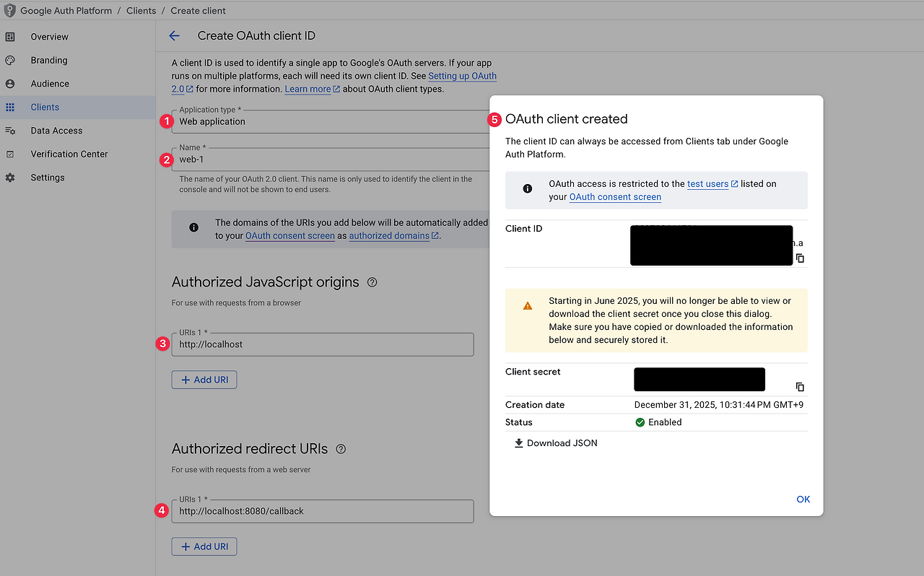Click the info icon in the dialog notice

(x=528, y=188)
